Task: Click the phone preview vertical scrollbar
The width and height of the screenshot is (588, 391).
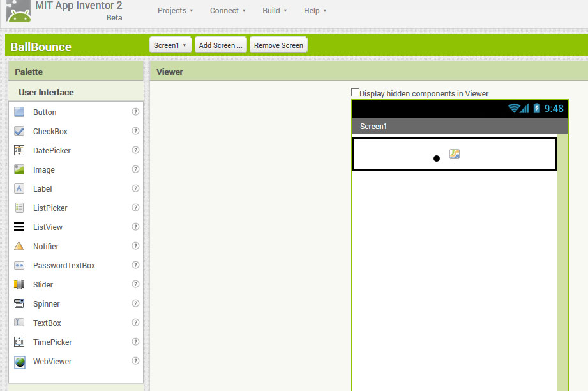Action: point(562,262)
